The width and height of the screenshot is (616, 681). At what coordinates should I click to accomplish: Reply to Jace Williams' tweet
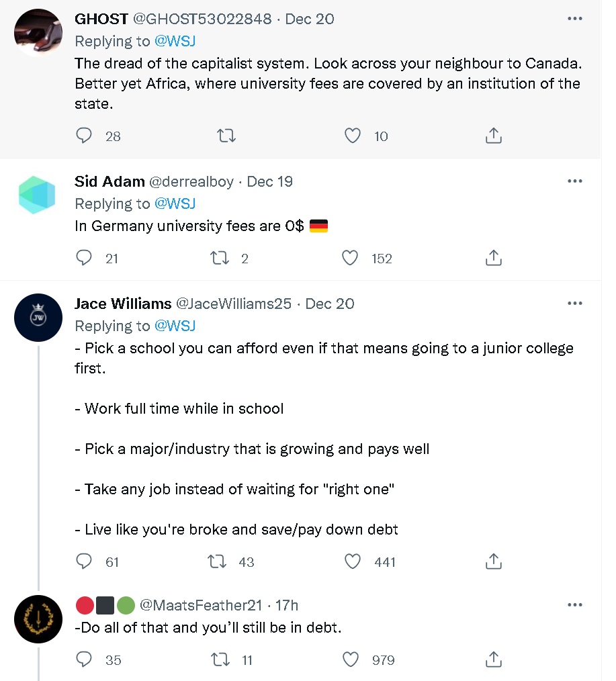tap(84, 561)
